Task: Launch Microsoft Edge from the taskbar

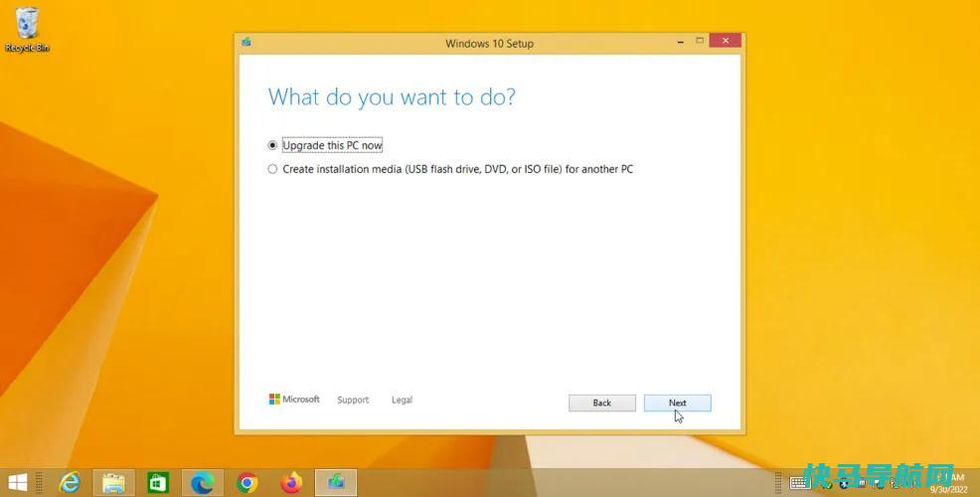Action: pyautogui.click(x=203, y=483)
